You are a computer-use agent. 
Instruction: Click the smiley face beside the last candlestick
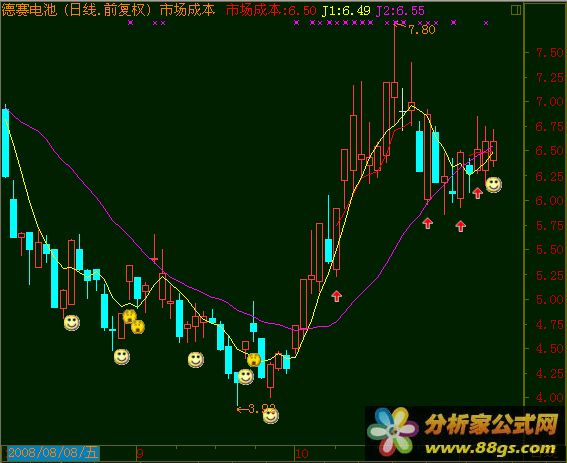click(x=494, y=184)
